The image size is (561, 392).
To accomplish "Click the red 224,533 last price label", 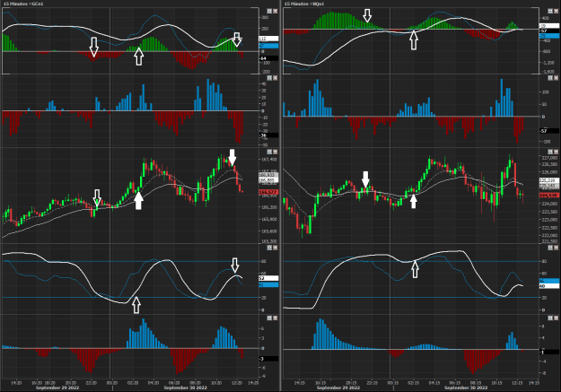I will tap(549, 196).
